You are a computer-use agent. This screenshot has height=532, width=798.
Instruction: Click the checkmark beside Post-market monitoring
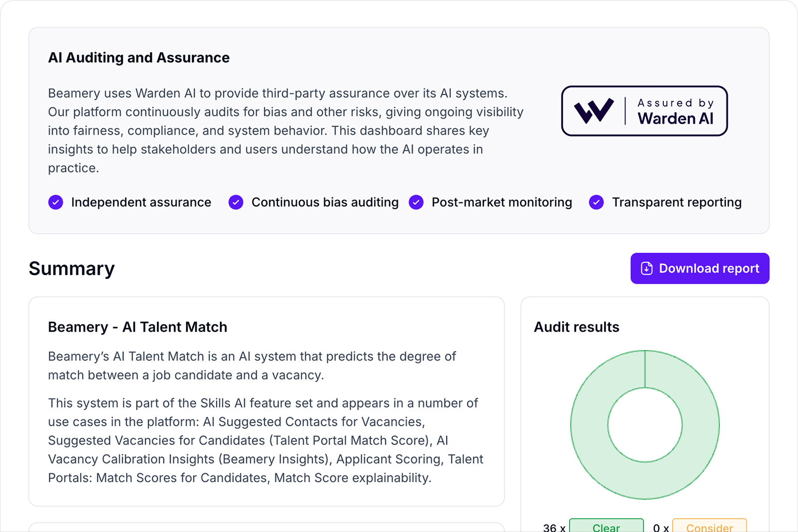point(416,202)
